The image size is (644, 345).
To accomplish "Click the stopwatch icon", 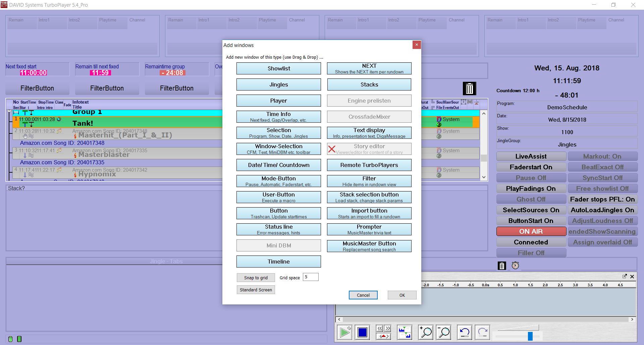I will (515, 266).
